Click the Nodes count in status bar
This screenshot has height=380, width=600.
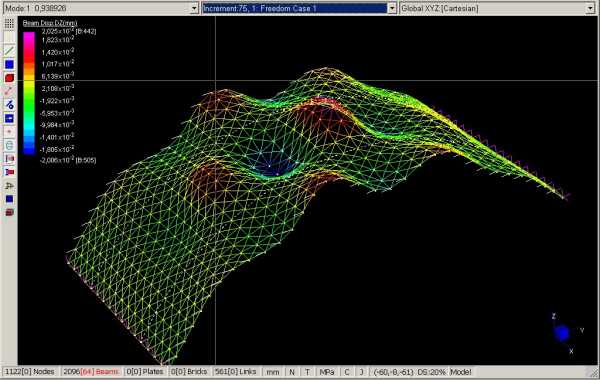click(x=30, y=372)
